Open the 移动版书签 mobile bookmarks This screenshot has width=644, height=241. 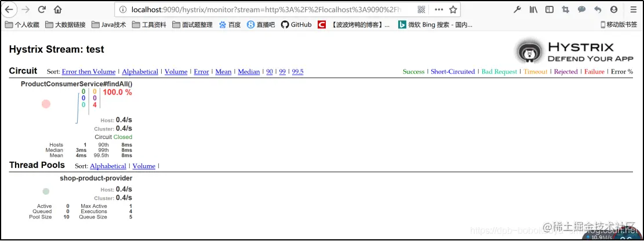click(618, 25)
